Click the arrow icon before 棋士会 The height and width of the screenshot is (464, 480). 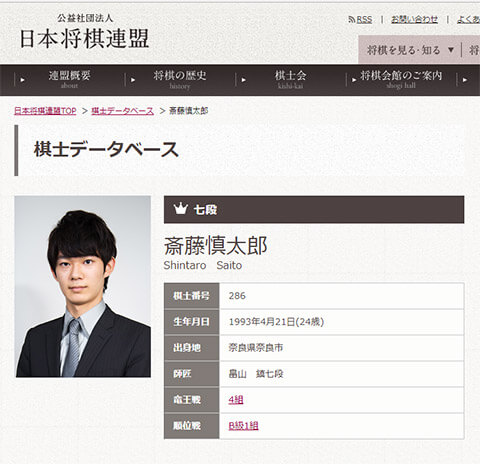click(243, 80)
